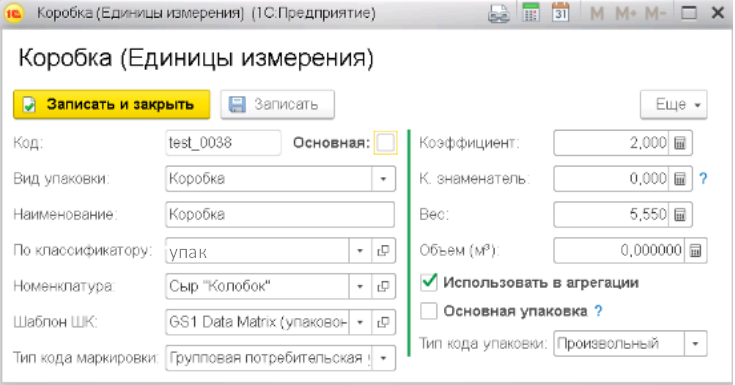
Task: Open calculator for Вес field
Action: point(680,215)
